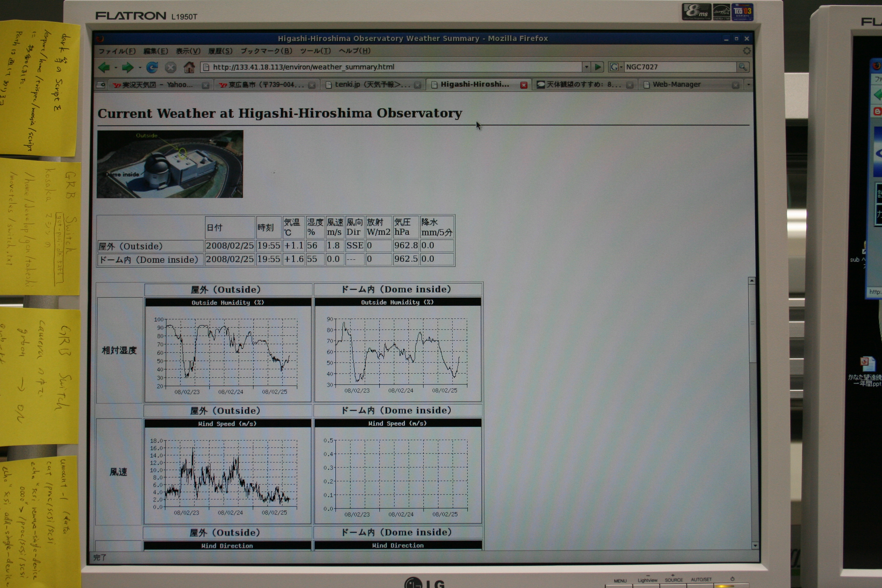
Task: Click the page heading Current Weather text
Action: 280,113
